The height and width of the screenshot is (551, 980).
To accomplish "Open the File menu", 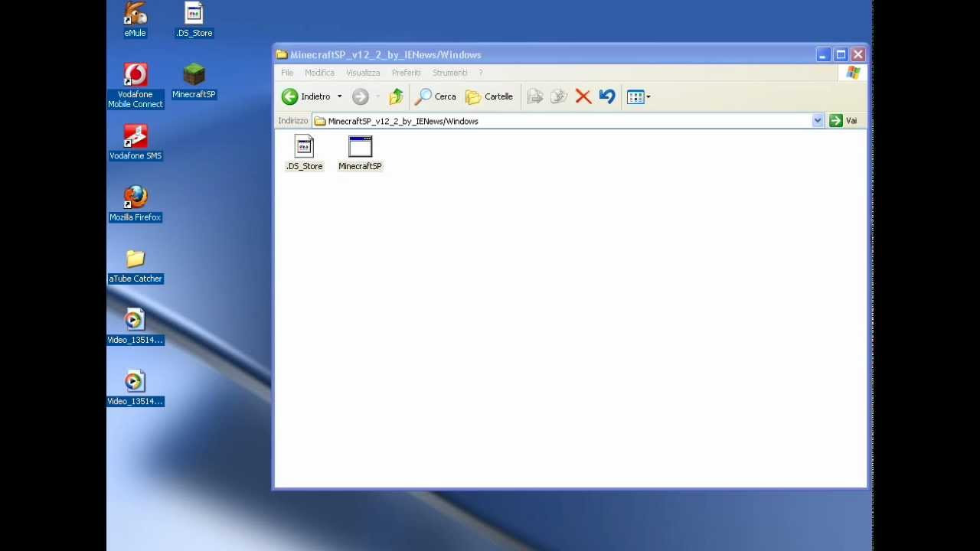I will point(287,73).
